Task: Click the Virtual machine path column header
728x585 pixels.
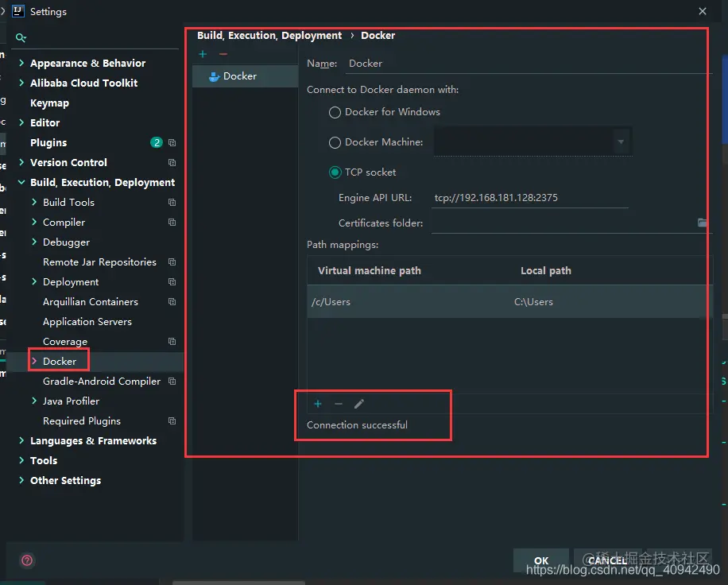Action: [x=370, y=271]
